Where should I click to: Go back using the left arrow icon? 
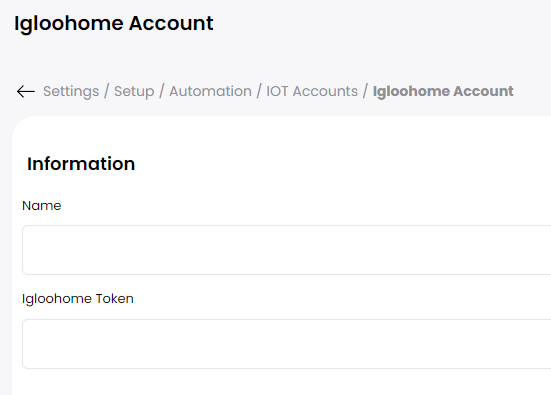(x=26, y=91)
